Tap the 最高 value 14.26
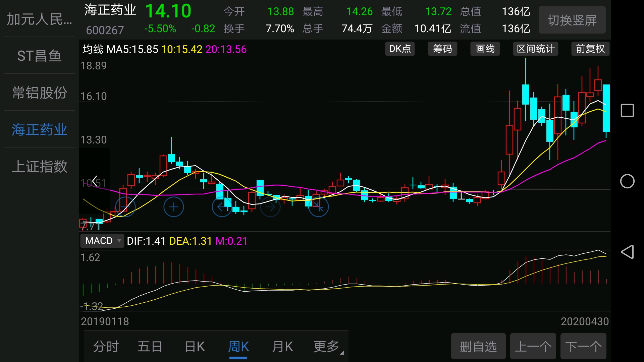644x362 pixels. pyautogui.click(x=359, y=11)
